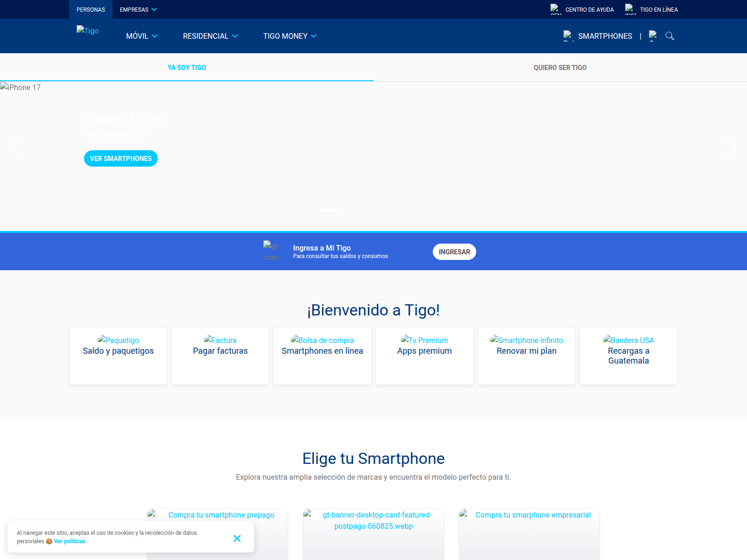Click the Centro de Ayuda icon

(556, 9)
